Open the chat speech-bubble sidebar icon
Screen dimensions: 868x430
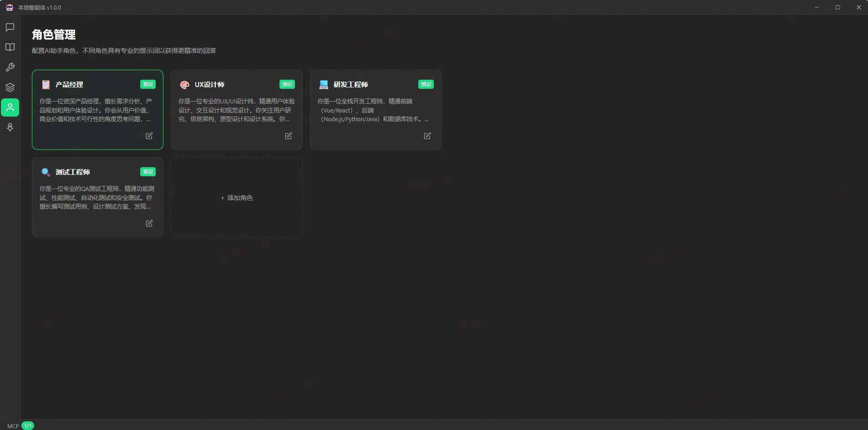pyautogui.click(x=10, y=27)
